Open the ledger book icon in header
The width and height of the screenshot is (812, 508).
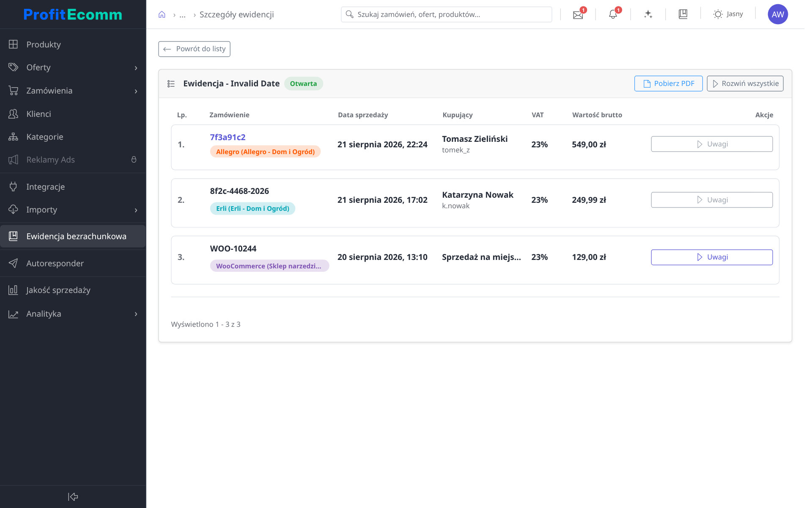point(683,14)
